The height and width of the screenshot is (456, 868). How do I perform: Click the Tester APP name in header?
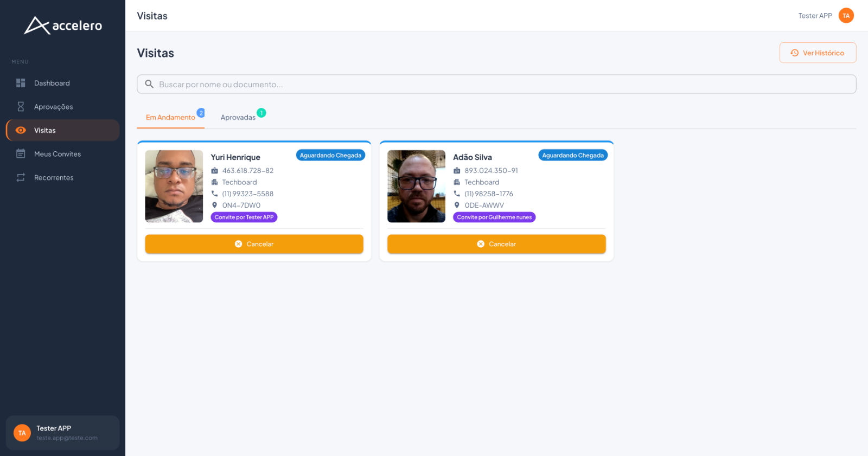coord(815,16)
